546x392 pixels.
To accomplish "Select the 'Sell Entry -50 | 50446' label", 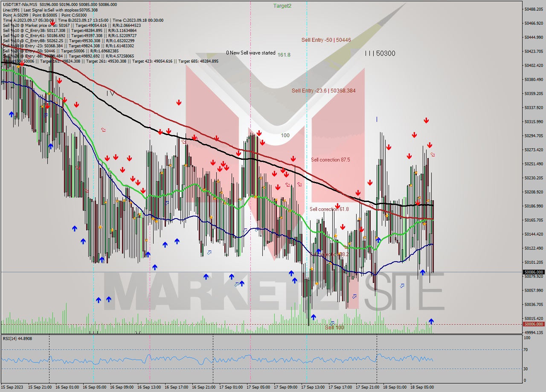I will point(326,40).
